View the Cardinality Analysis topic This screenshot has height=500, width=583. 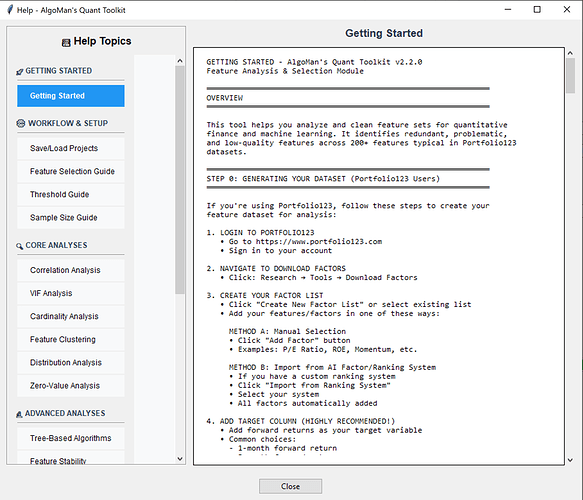71,316
